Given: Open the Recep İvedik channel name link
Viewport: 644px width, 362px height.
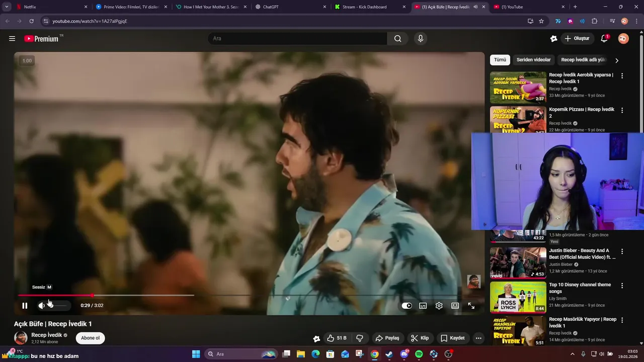Looking at the screenshot, I should [46, 335].
